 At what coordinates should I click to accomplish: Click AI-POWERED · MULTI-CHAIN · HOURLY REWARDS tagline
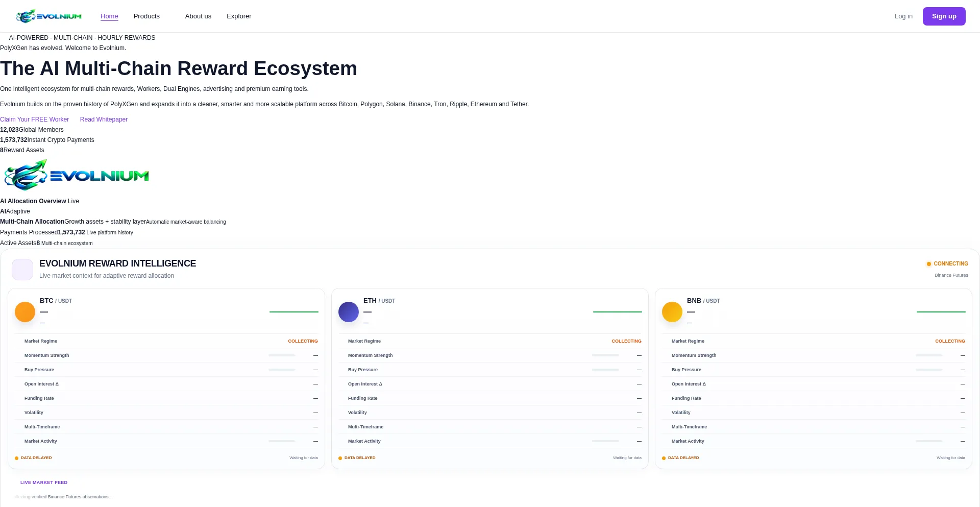(82, 38)
